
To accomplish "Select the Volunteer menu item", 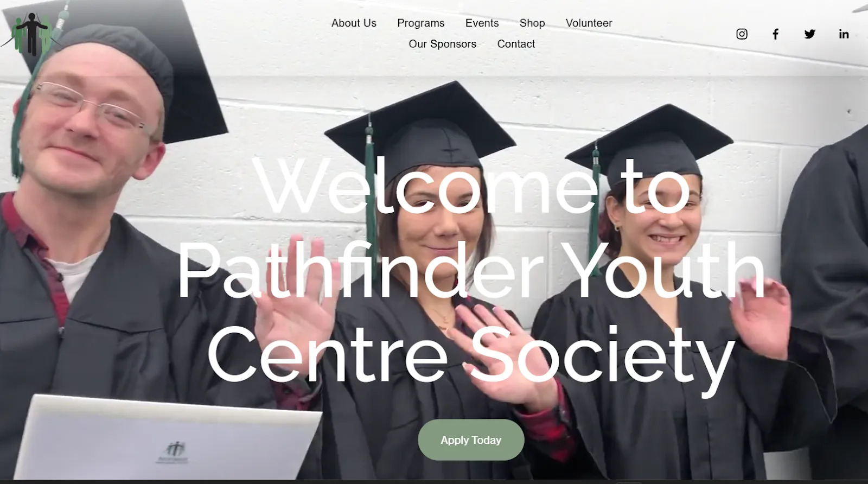I will 589,23.
